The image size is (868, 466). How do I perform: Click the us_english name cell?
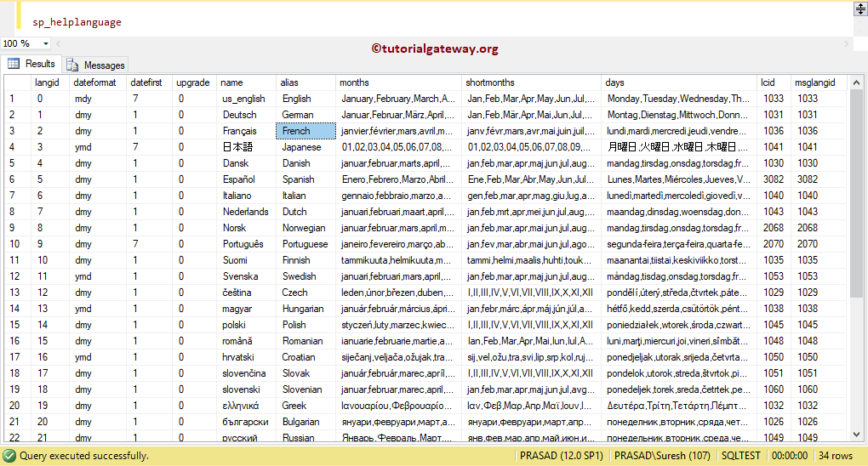[x=244, y=99]
